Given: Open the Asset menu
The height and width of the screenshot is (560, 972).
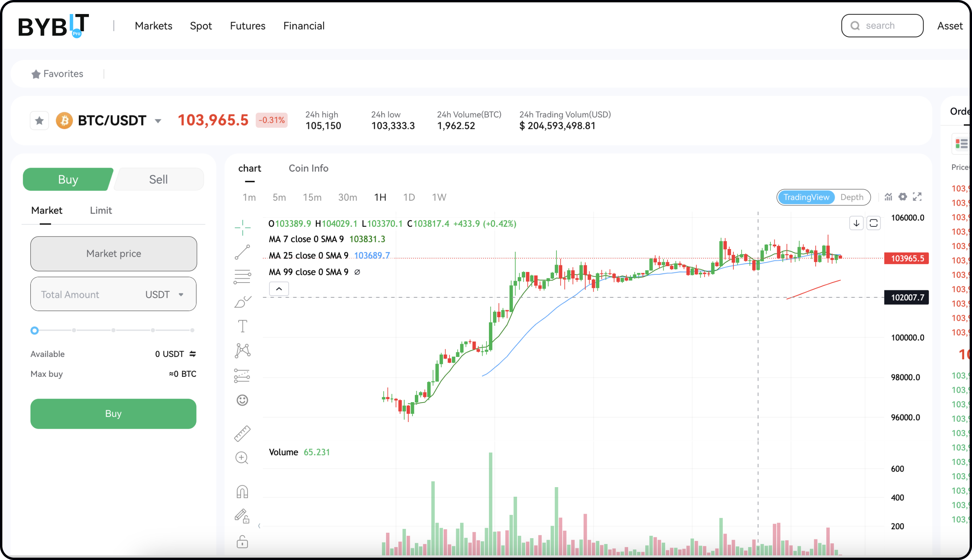Looking at the screenshot, I should [950, 26].
